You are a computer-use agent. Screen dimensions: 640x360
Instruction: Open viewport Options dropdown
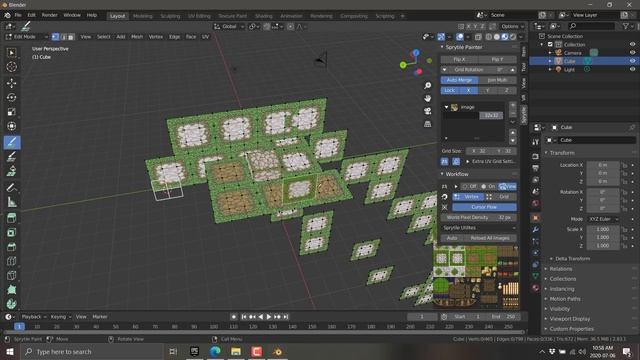(x=512, y=27)
